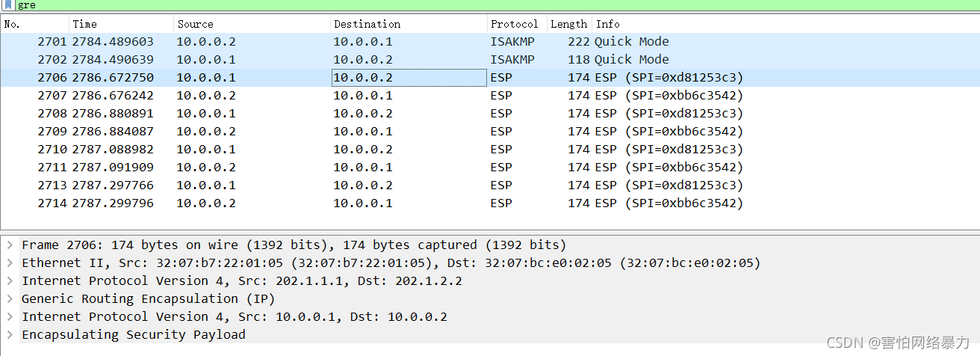Viewport: 980px width, 356px height.
Task: Click time value 2784.490639
Action: [113, 60]
